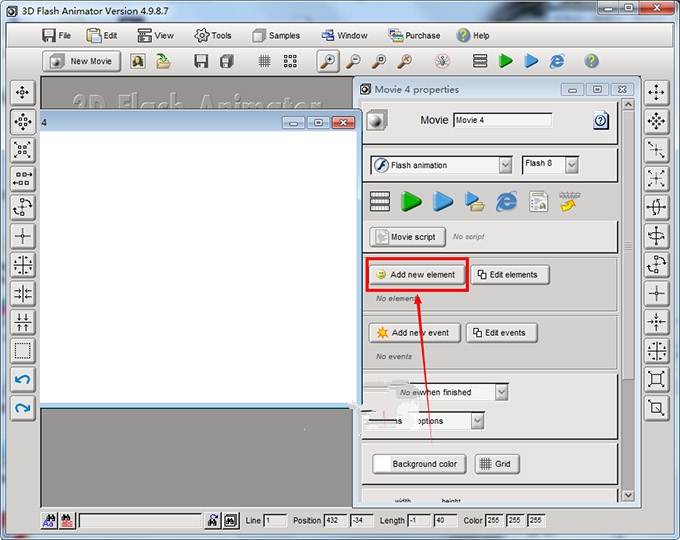Click the document preview icon in properties panel
680x540 pixels.
pyautogui.click(x=538, y=202)
